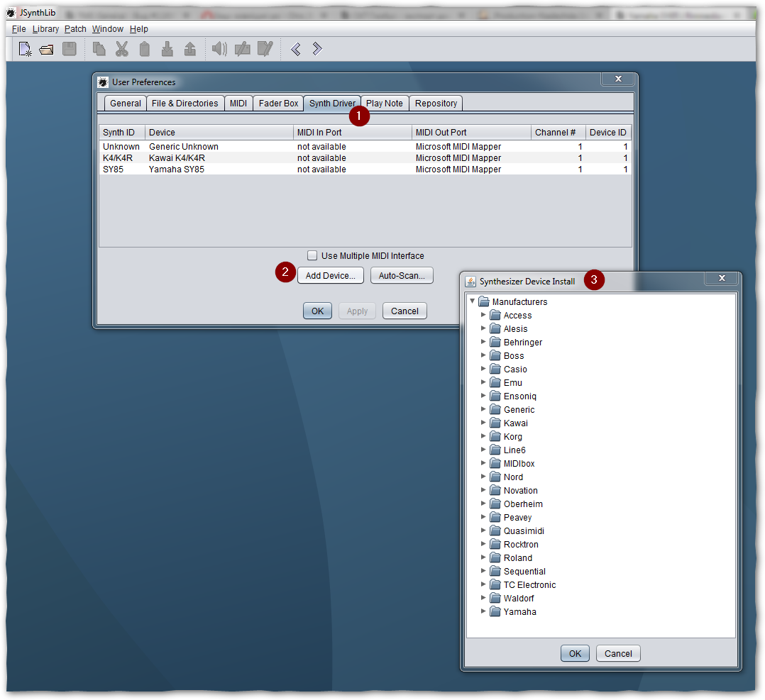Click the Store patch pencil icon

tap(243, 49)
